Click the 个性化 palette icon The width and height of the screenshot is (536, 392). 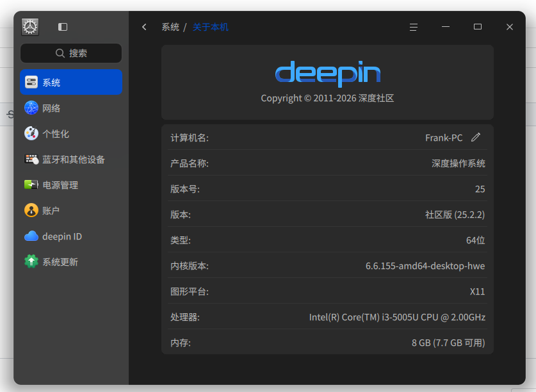[31, 133]
